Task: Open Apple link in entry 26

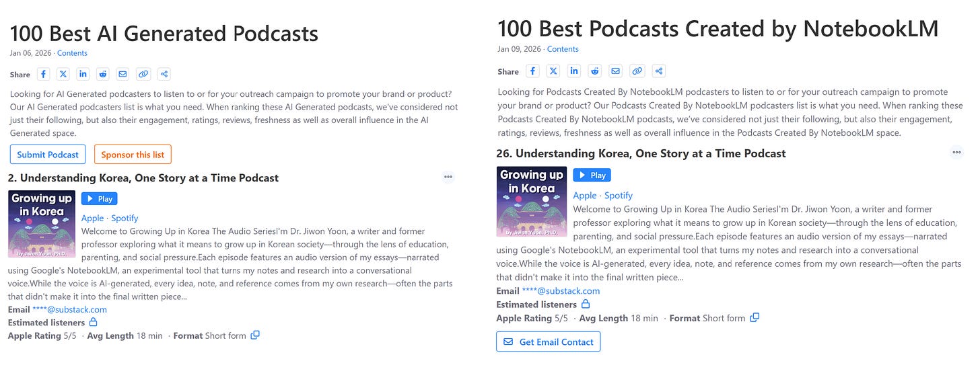Action: [x=585, y=196]
